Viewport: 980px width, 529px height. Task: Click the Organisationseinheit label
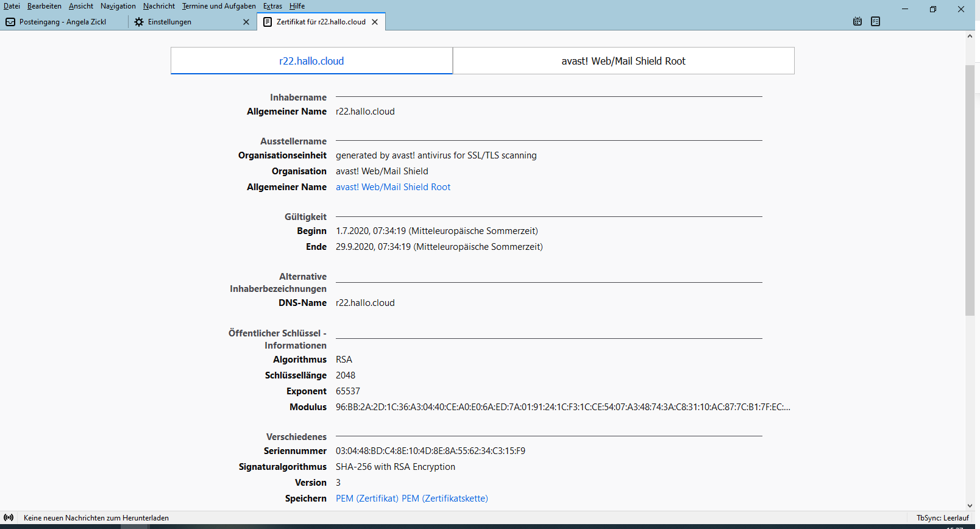click(x=282, y=155)
